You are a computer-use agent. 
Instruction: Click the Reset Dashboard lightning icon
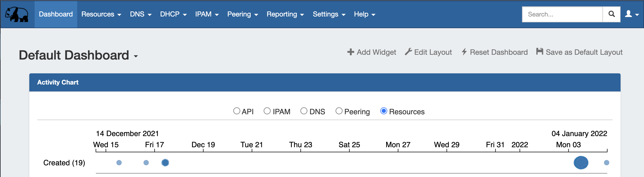point(464,52)
